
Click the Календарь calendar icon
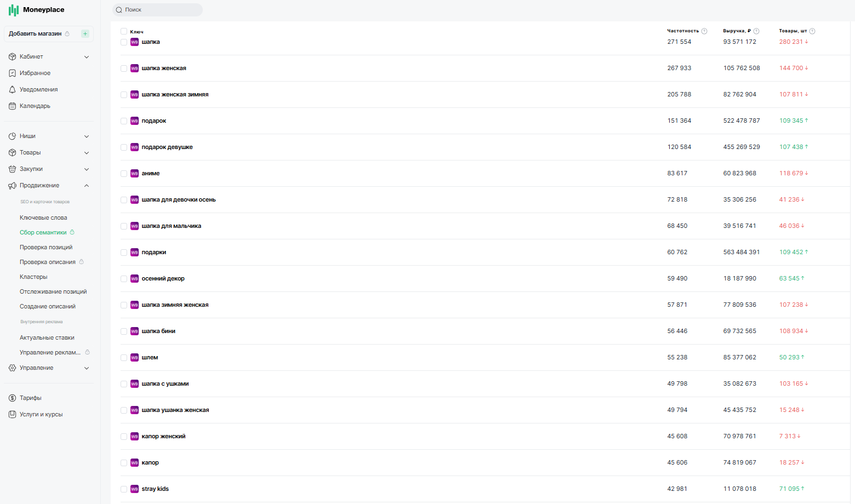coord(12,106)
